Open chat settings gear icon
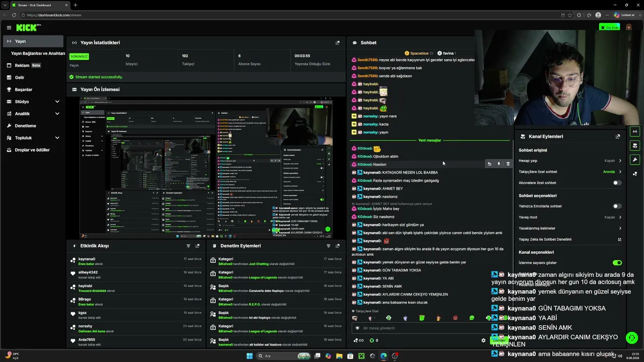644x362 pixels. point(484,340)
